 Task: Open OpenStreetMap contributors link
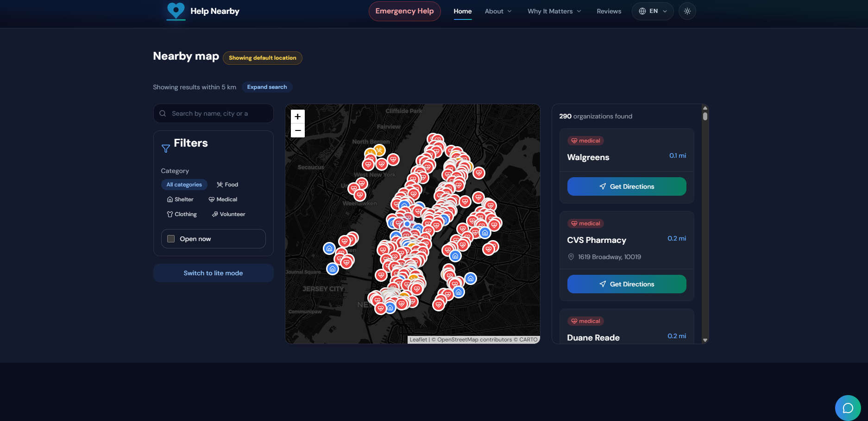474,340
